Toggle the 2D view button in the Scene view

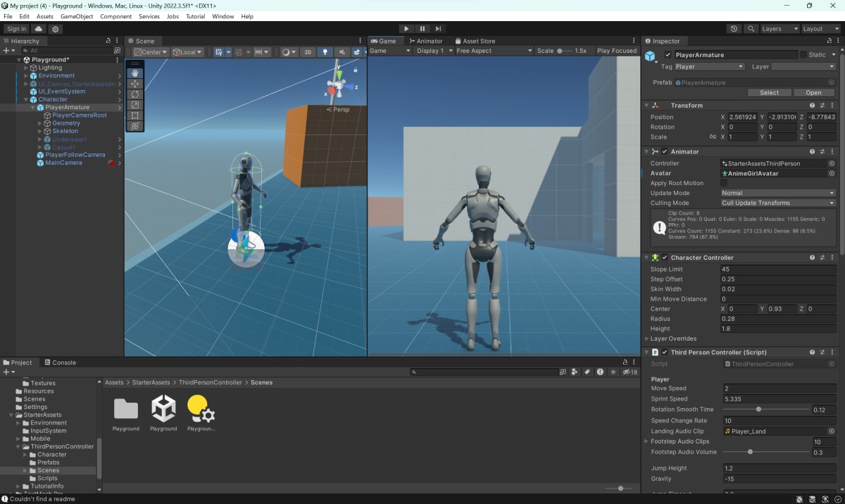click(x=308, y=52)
